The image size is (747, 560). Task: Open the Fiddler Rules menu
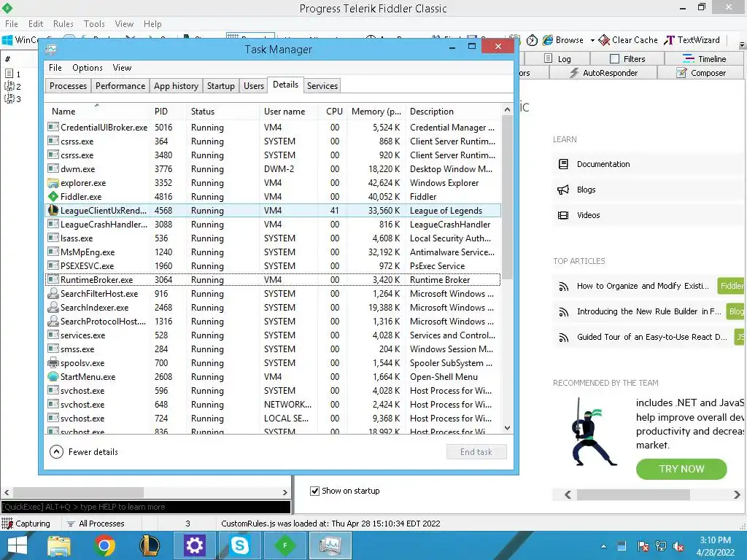tap(63, 24)
